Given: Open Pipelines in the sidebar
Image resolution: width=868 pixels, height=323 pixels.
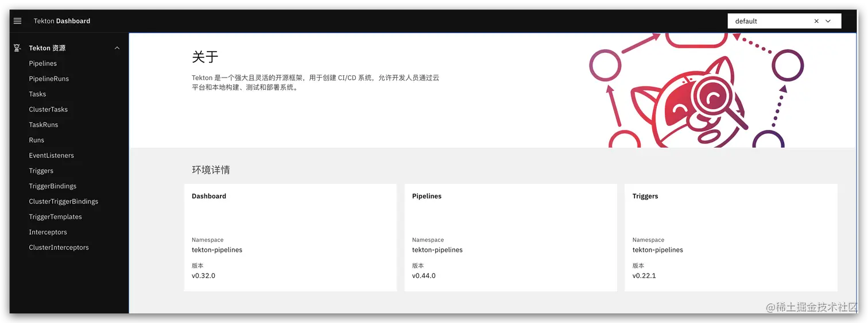Looking at the screenshot, I should (43, 63).
